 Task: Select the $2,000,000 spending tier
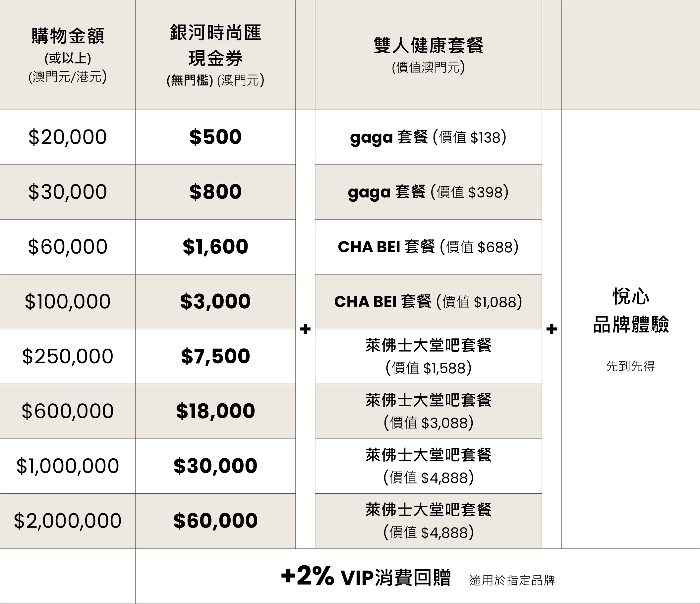pos(68,521)
